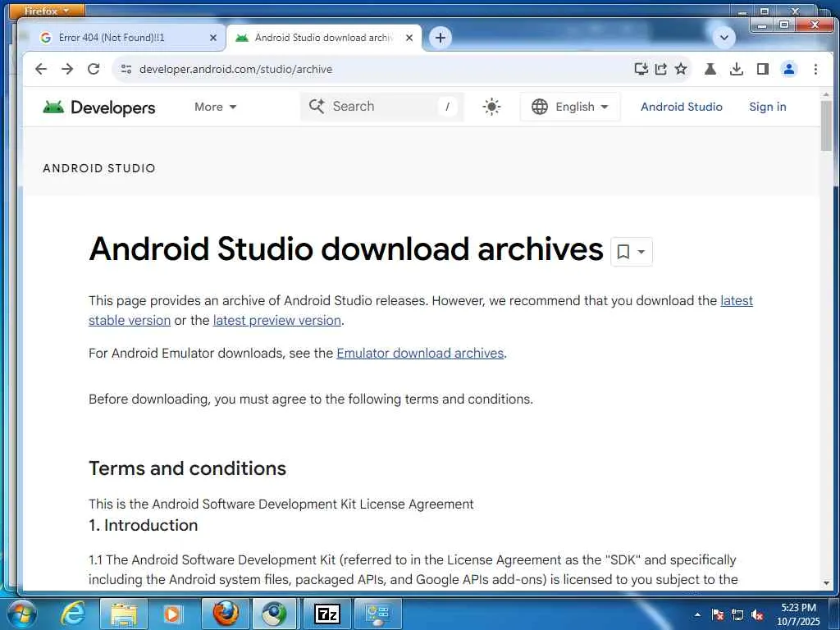Viewport: 840px width, 630px height.
Task: Open Chrome Labs flask icon
Action: point(710,69)
